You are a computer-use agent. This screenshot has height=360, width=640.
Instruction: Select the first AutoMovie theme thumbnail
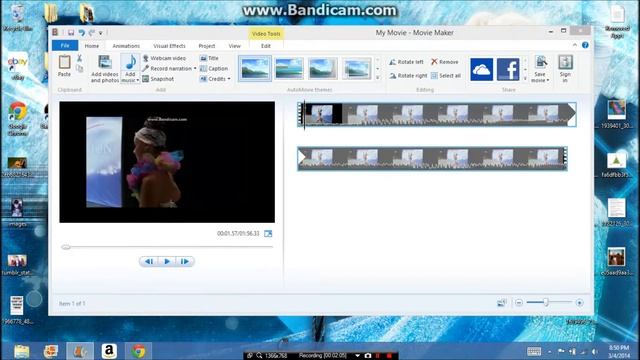[x=255, y=69]
